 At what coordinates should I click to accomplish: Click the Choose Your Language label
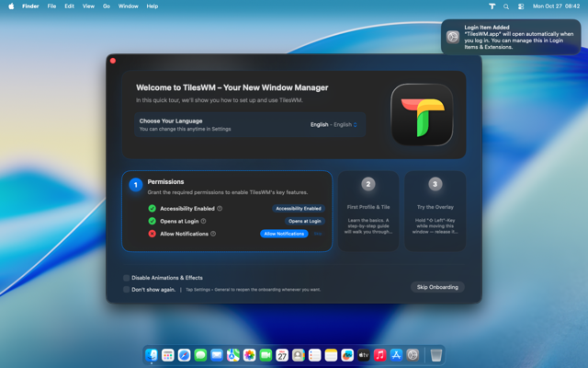pos(171,121)
